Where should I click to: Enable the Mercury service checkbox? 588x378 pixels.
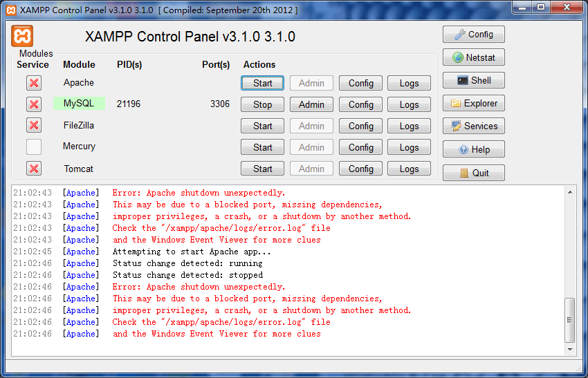pos(34,147)
